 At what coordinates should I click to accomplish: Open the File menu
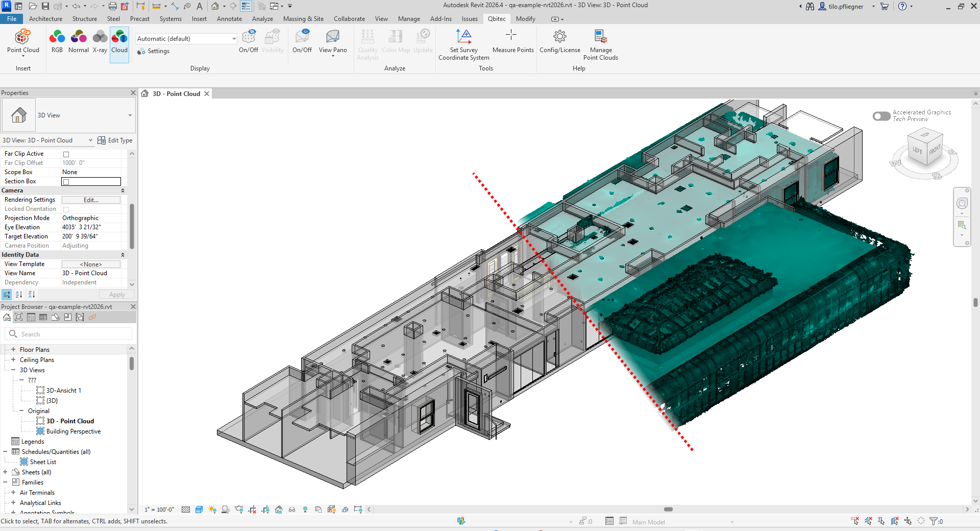click(11, 19)
